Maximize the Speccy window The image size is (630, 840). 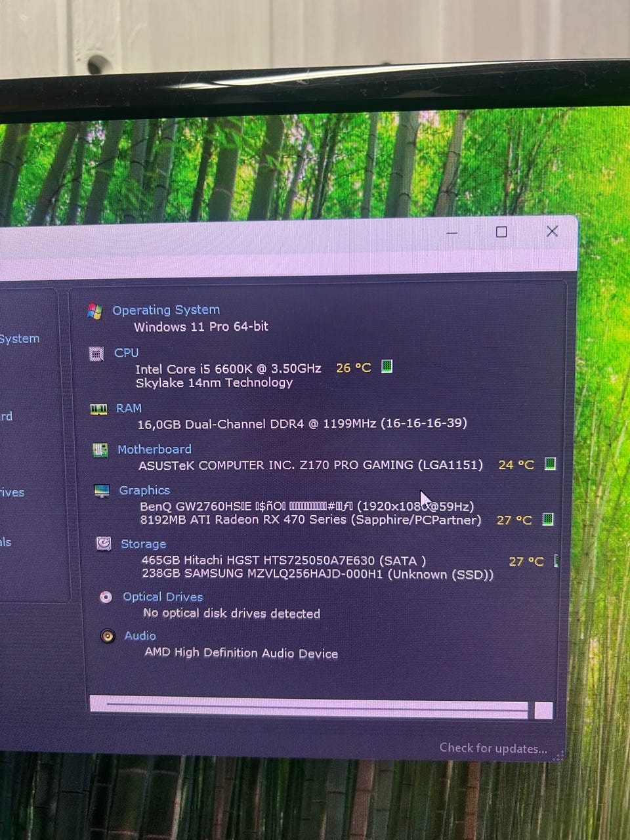click(501, 232)
